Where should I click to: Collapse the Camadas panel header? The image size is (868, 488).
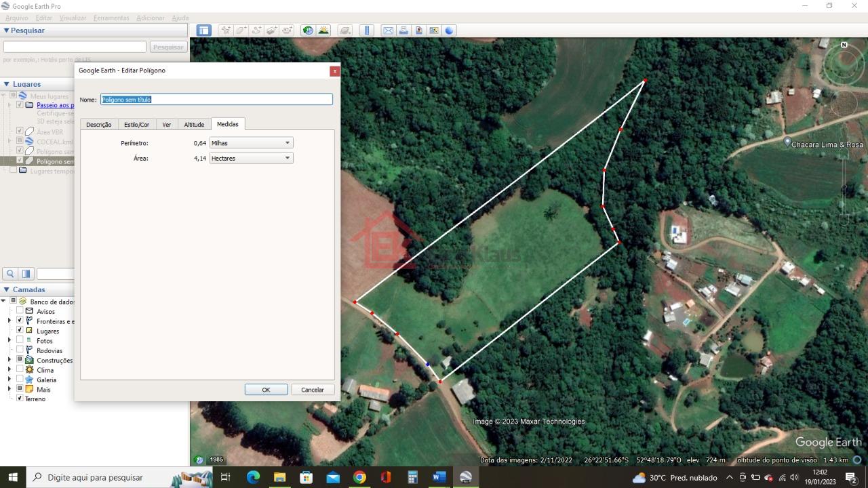click(x=7, y=289)
